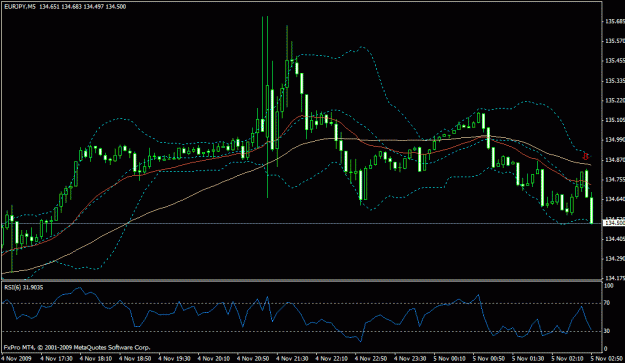
Task: Click the 134.640 price axis label
Action: pos(615,199)
